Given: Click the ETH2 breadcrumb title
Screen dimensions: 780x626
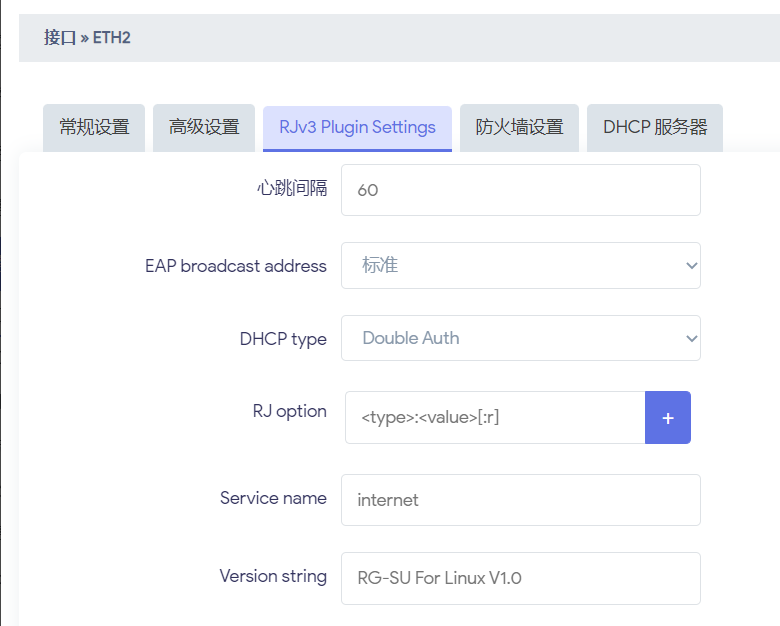Looking at the screenshot, I should click(x=111, y=38).
